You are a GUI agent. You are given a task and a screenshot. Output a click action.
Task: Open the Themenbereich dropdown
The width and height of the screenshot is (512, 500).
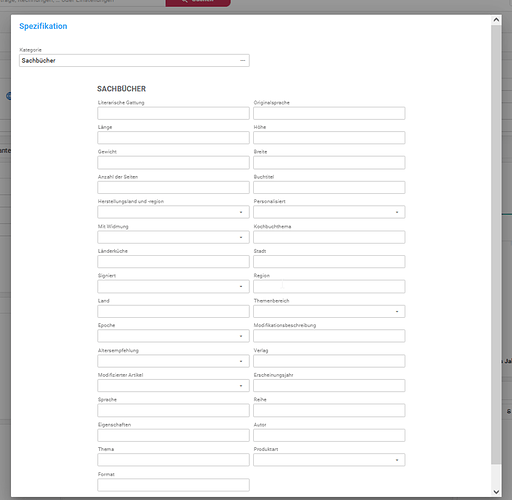(329, 311)
